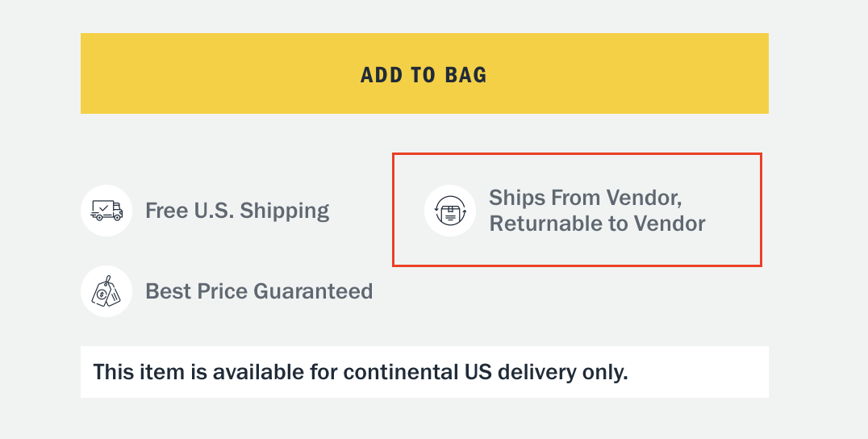Click the continental US delivery notice
The image size is (868, 439).
pos(361,372)
